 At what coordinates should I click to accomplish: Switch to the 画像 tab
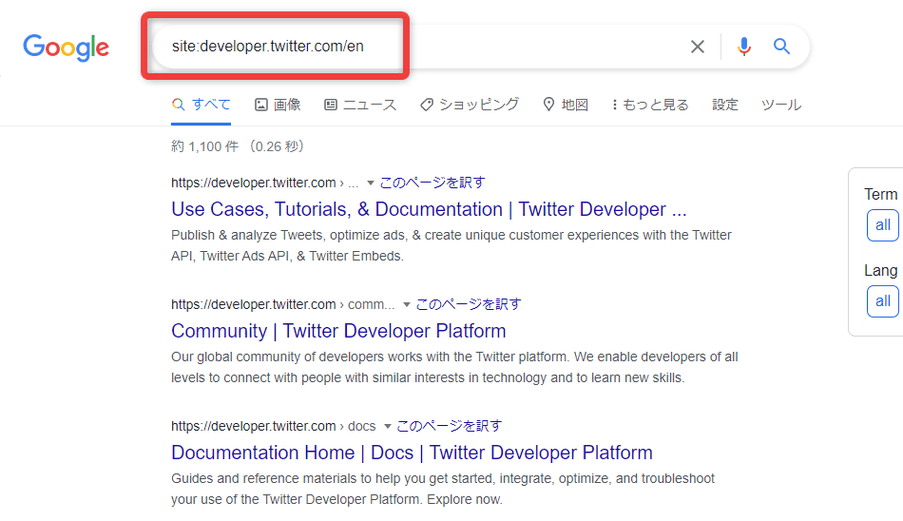(278, 105)
